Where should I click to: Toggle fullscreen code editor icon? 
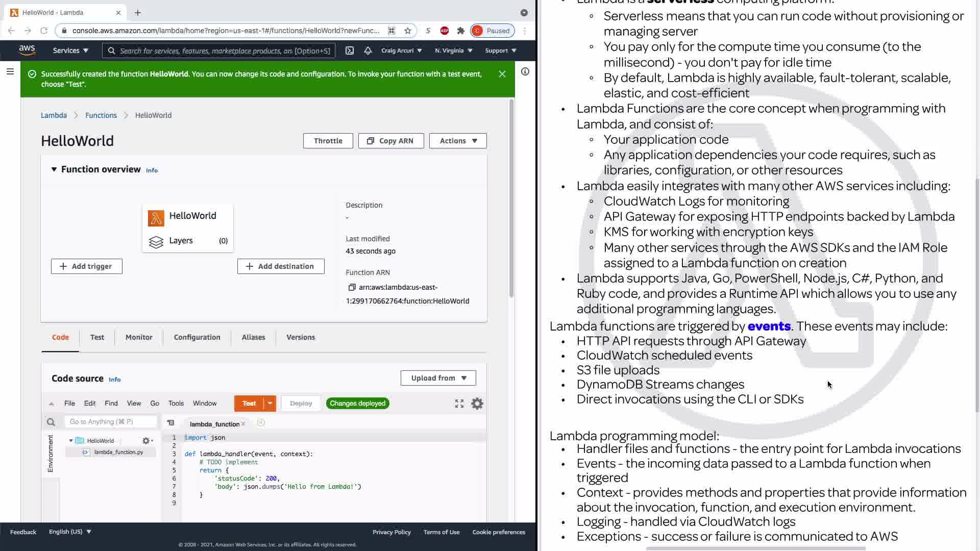tap(459, 404)
